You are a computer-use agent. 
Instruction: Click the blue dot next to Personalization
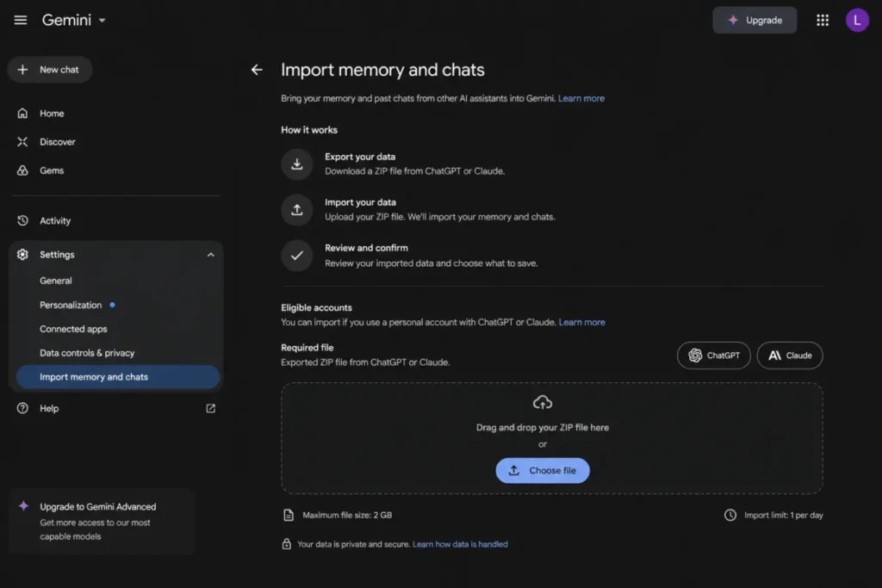(112, 305)
